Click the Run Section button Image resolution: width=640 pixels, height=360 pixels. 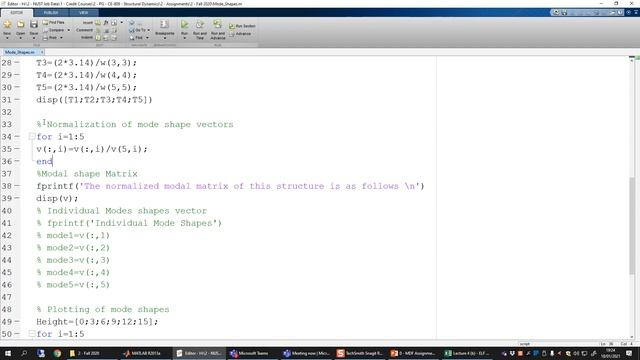click(x=242, y=26)
